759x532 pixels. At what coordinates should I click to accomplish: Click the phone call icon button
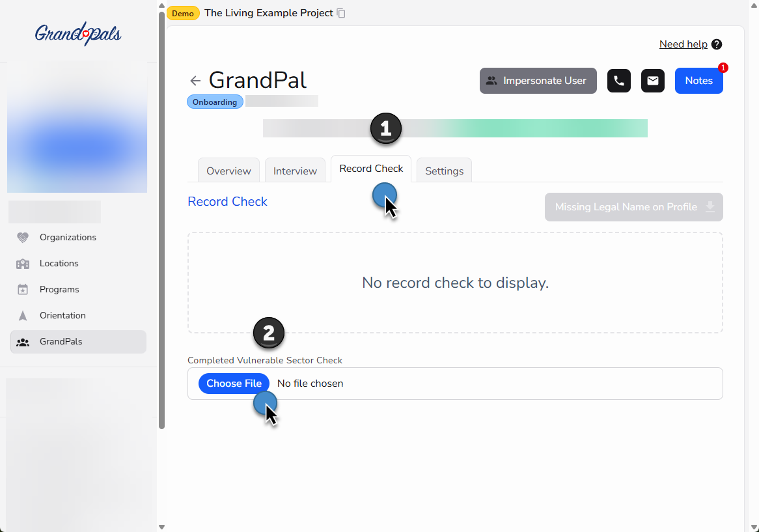pyautogui.click(x=618, y=80)
